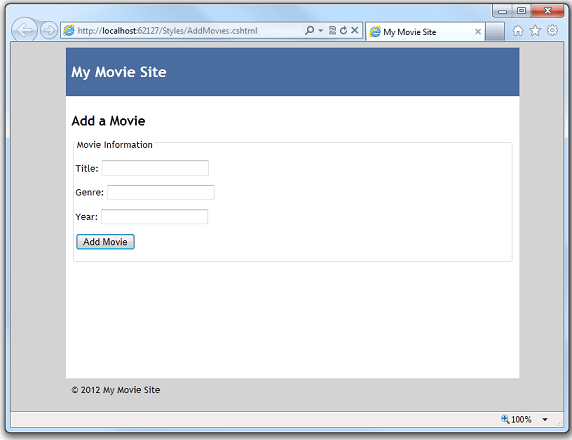This screenshot has height=440, width=572.
Task: Close the Internet Explorer window
Action: 548,11
